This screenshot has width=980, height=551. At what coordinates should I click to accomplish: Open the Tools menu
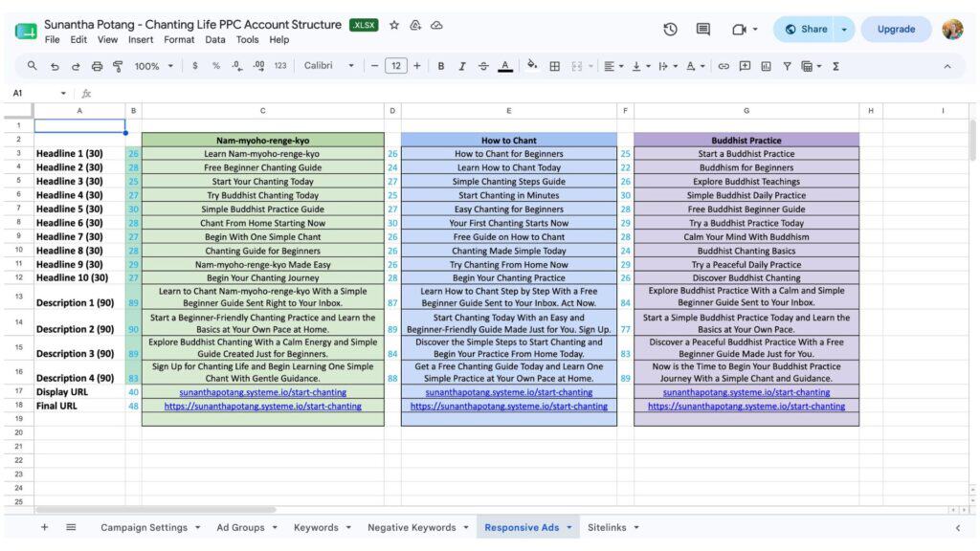tap(248, 39)
